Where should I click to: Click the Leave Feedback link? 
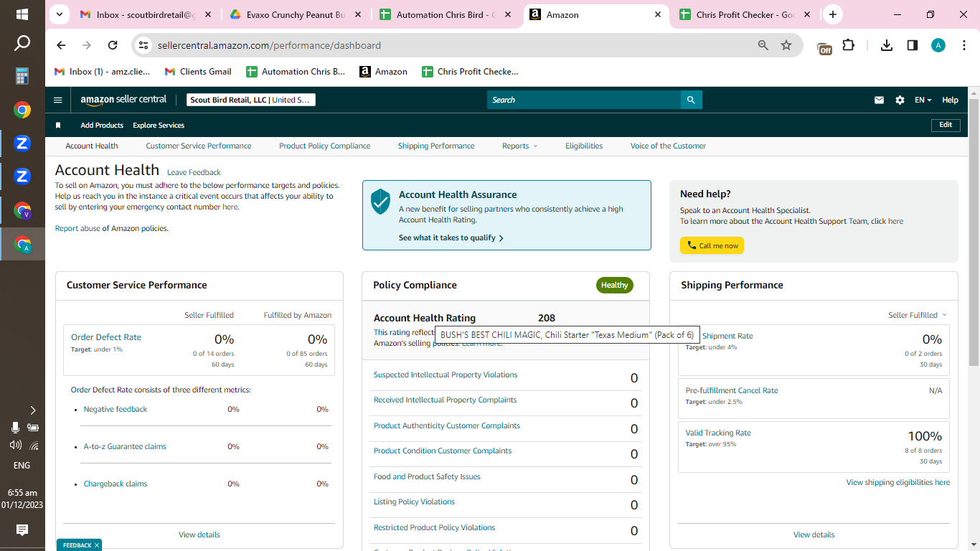tap(194, 172)
